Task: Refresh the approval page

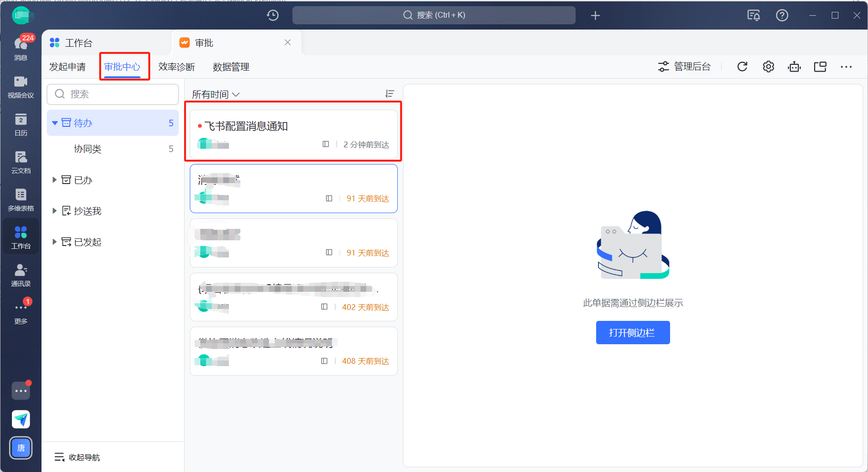Action: 742,67
